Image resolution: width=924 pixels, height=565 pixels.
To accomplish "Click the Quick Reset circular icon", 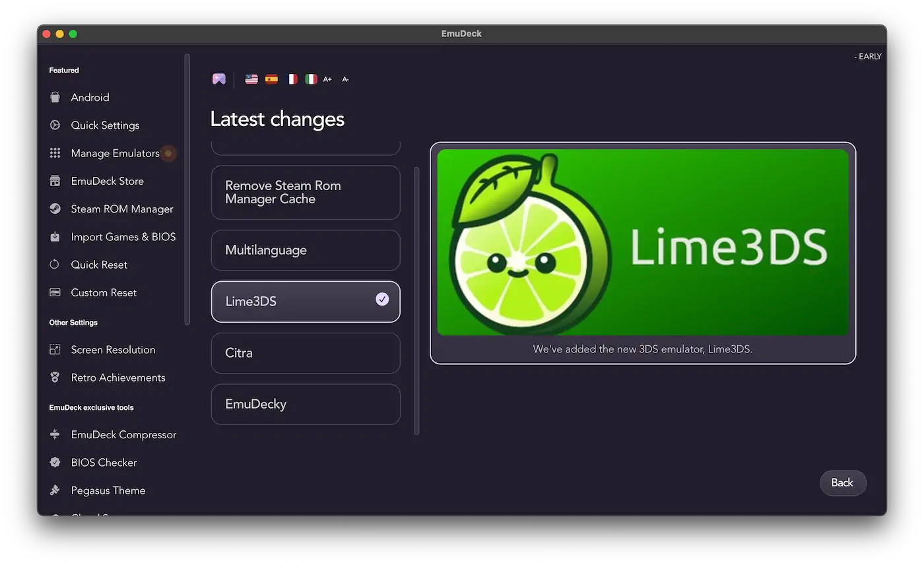I will 55,264.
